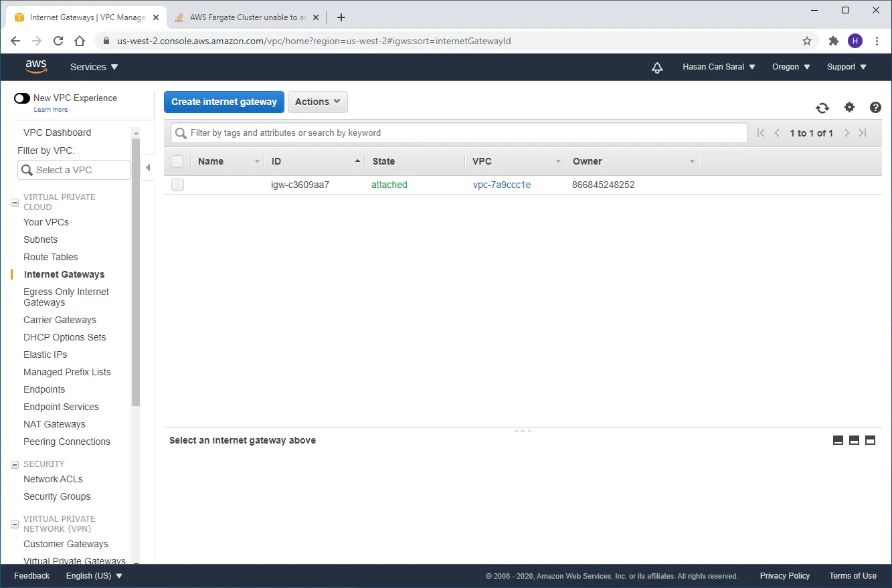
Task: Go to next page of results
Action: click(847, 133)
